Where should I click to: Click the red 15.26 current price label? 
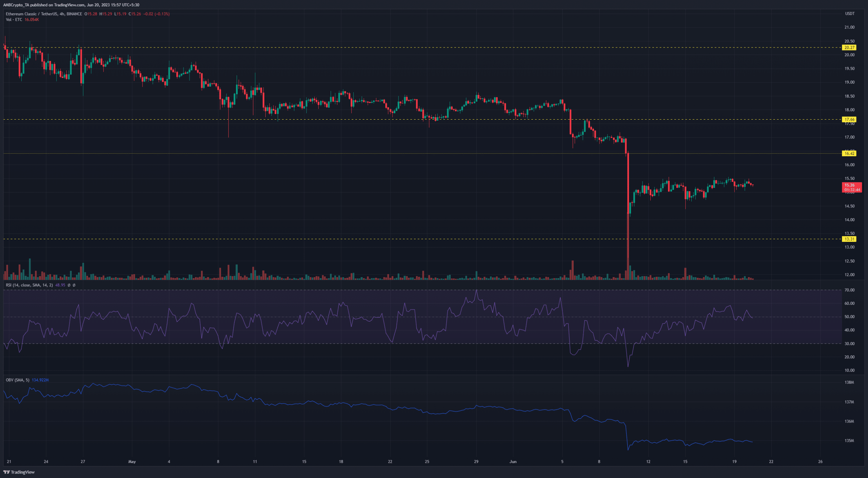(x=852, y=187)
